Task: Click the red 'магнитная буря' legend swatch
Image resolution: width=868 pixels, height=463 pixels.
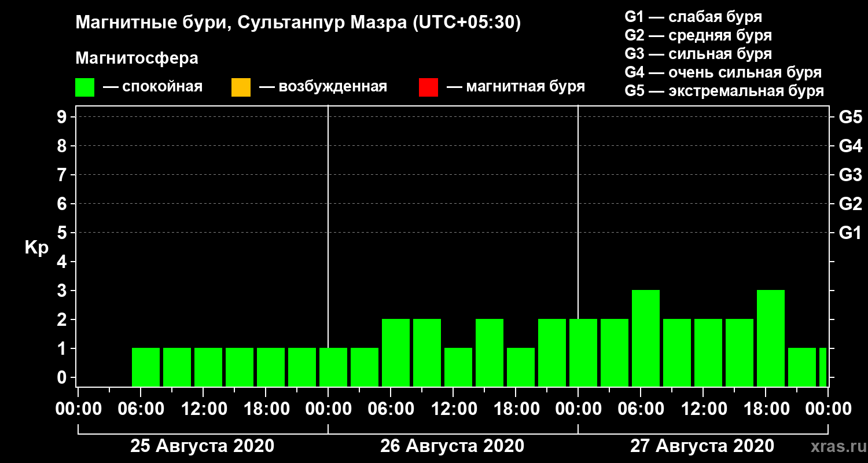Action: pyautogui.click(x=428, y=87)
